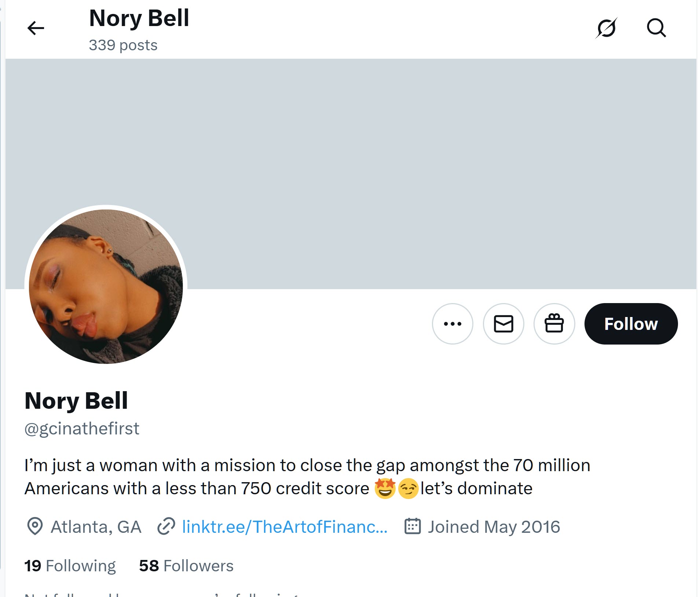Screen dimensions: 700x597
Task: Go back using the left arrow
Action: click(36, 28)
